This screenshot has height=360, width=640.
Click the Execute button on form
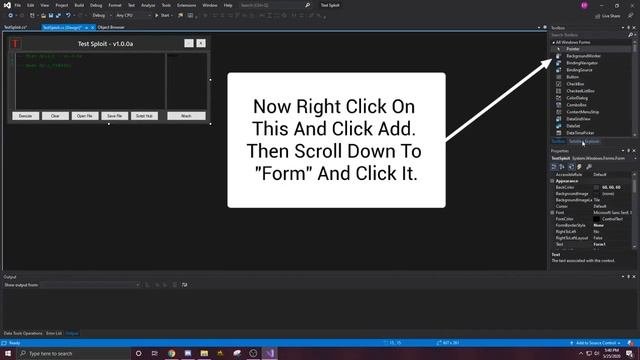point(25,116)
